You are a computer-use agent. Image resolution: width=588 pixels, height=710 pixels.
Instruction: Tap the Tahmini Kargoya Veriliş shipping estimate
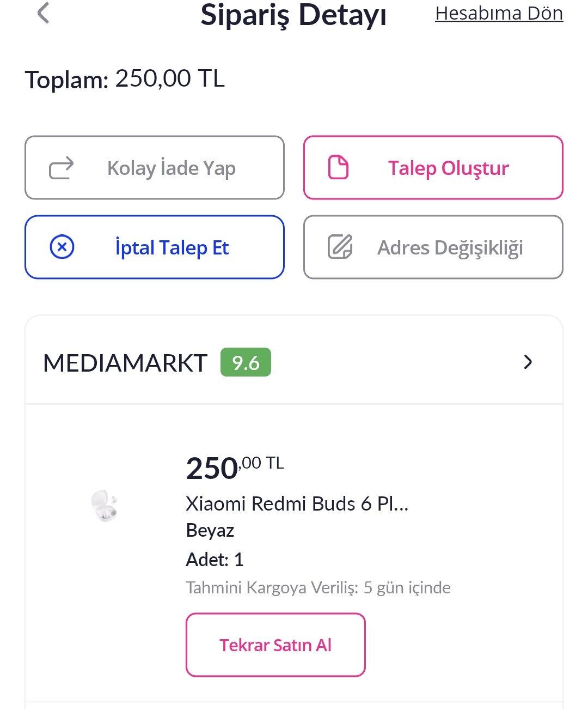318,587
